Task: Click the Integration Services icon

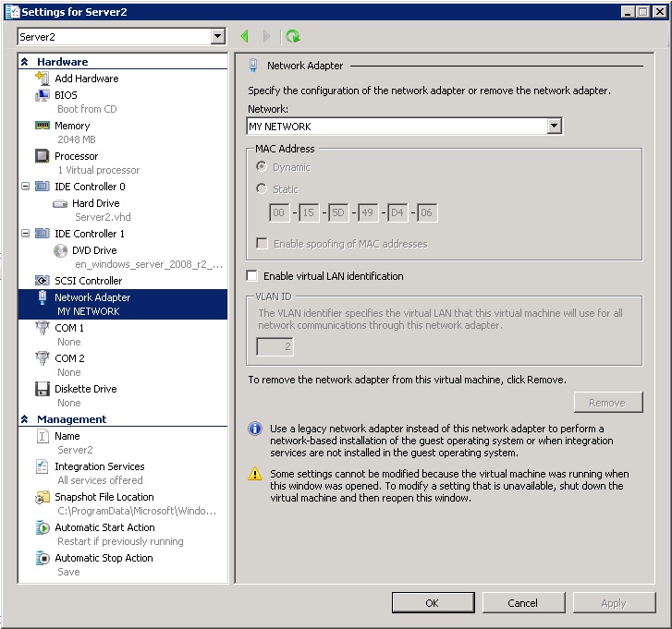Action: pos(42,466)
